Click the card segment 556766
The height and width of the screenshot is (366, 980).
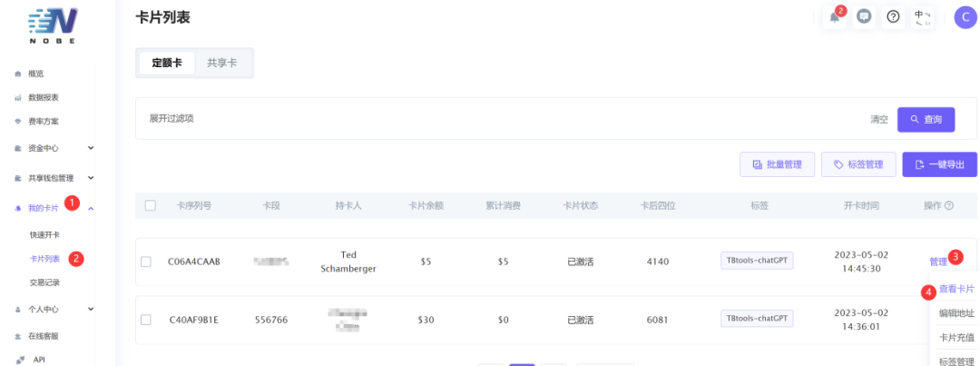[x=271, y=320]
